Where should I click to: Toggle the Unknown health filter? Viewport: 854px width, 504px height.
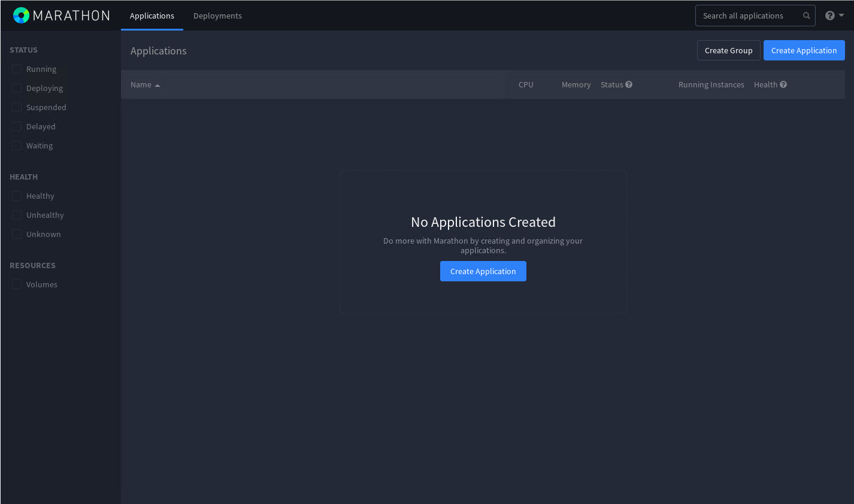click(17, 234)
